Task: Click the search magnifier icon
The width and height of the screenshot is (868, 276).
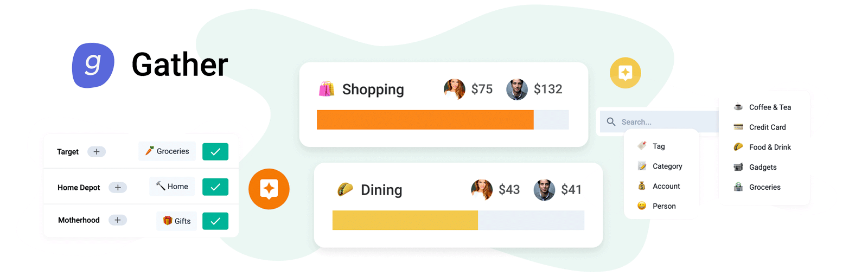Action: [x=611, y=122]
